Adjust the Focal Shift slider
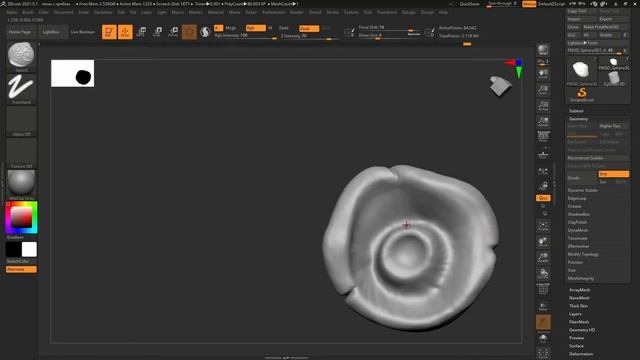640x360 pixels. point(389,27)
